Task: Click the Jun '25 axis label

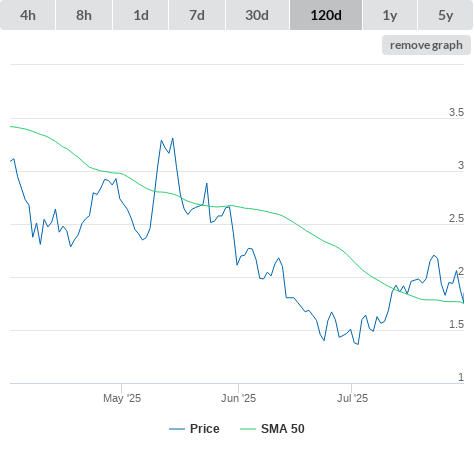Action: click(x=238, y=398)
